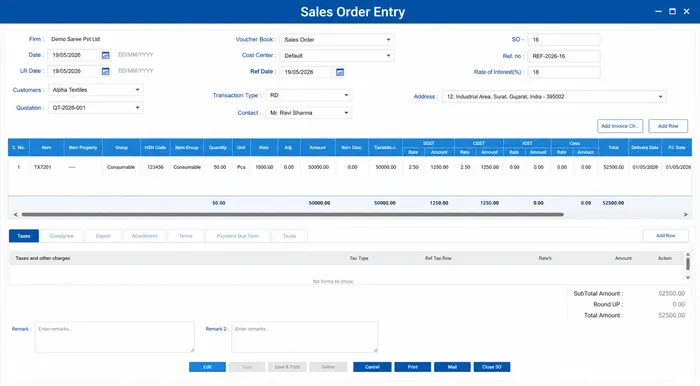
Task: Open the Customers dropdown showing Alpha Textiles
Action: coord(96,90)
